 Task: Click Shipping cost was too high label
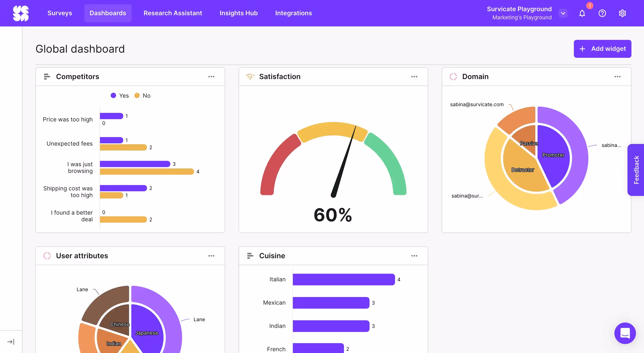[68, 192]
